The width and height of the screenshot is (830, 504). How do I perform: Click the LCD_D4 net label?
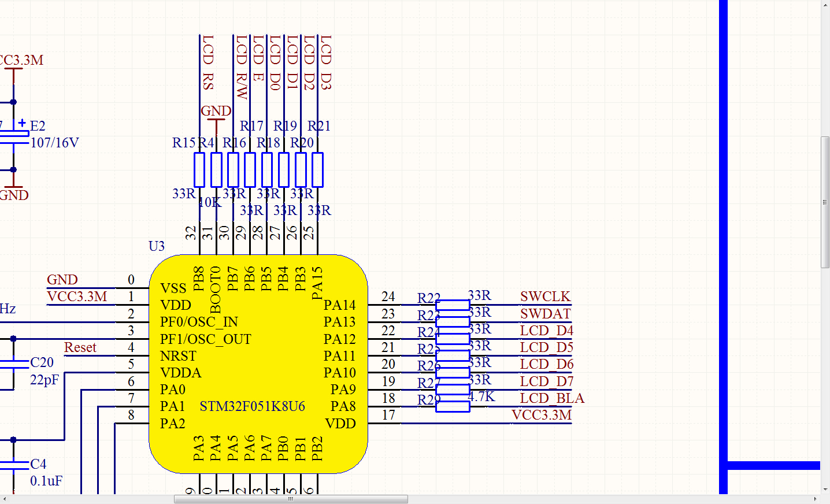tap(547, 331)
